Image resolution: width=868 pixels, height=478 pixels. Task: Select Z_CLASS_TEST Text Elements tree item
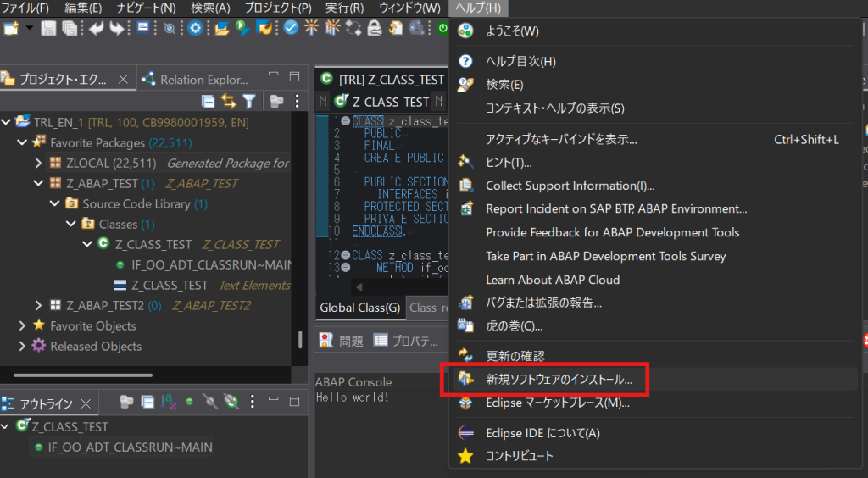point(170,285)
